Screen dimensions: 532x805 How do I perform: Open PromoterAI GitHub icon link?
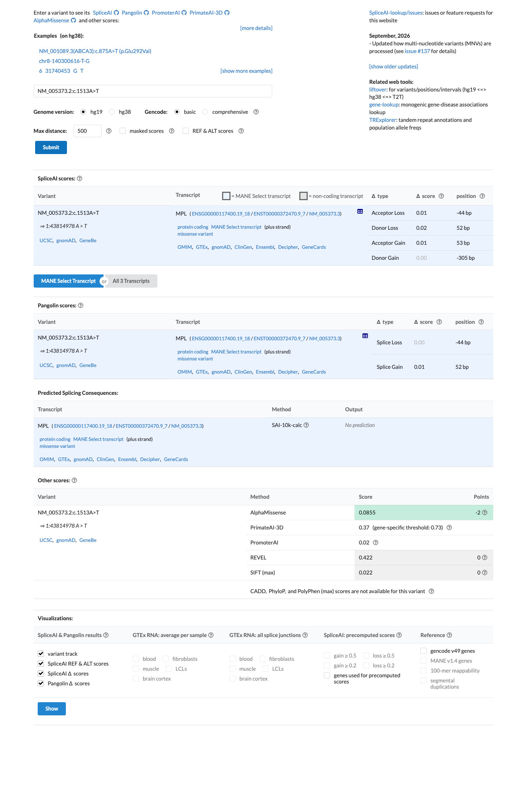pos(184,13)
